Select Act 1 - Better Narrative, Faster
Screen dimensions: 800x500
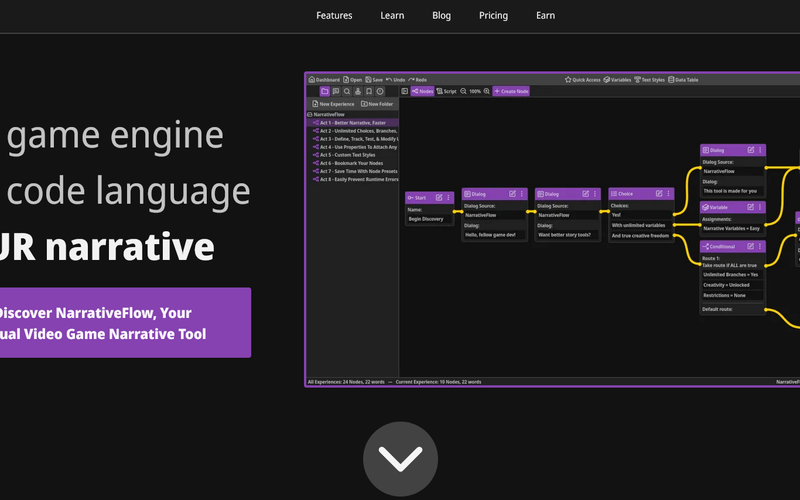point(353,122)
